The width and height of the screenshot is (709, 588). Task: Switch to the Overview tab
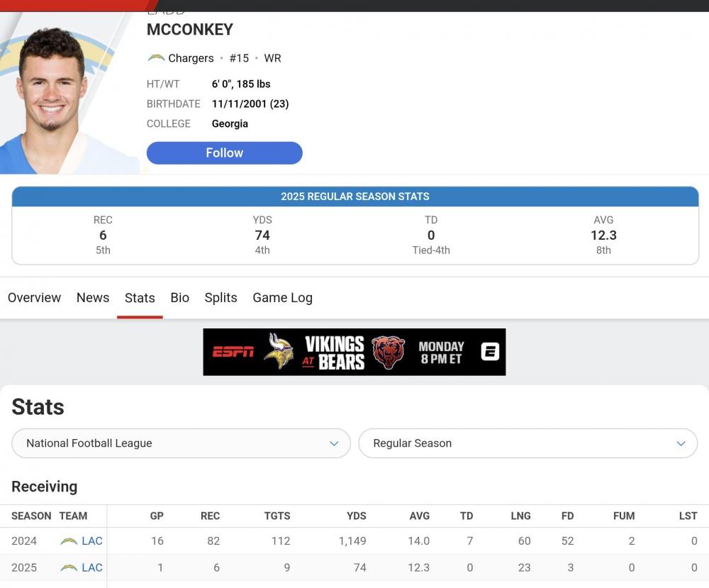(x=35, y=298)
